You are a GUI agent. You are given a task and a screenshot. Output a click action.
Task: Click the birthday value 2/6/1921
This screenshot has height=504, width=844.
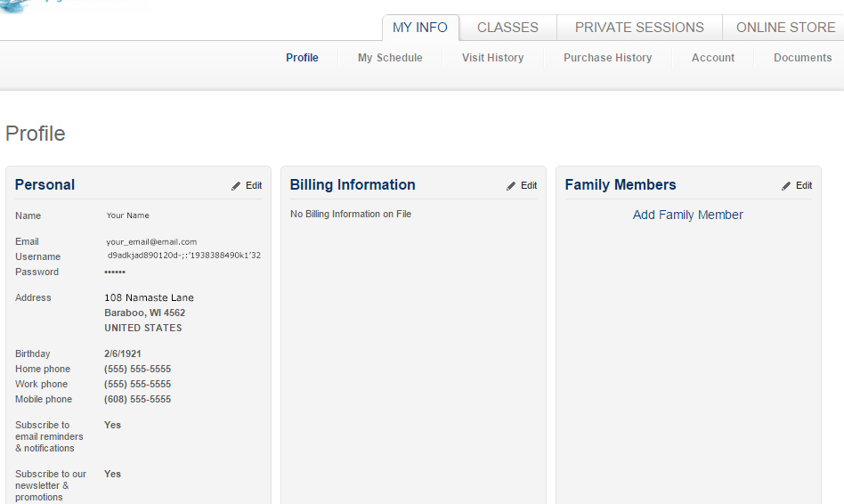[123, 354]
